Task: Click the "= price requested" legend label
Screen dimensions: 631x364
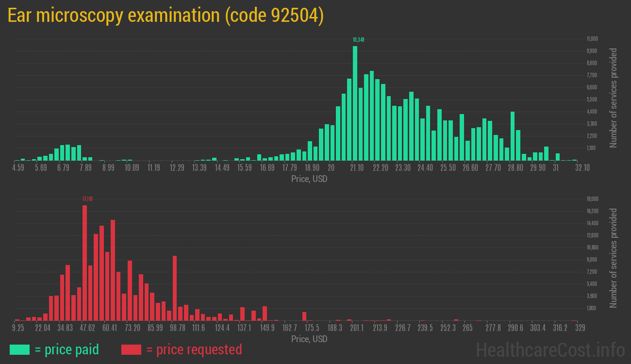Action: tap(194, 349)
